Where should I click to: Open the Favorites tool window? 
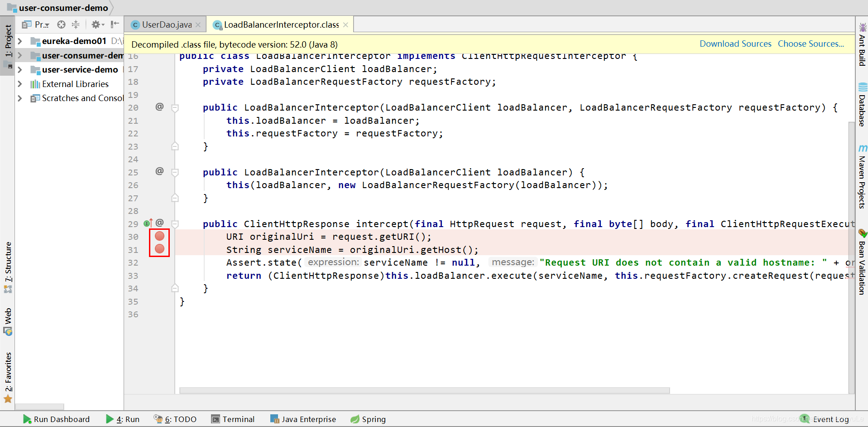coord(8,378)
